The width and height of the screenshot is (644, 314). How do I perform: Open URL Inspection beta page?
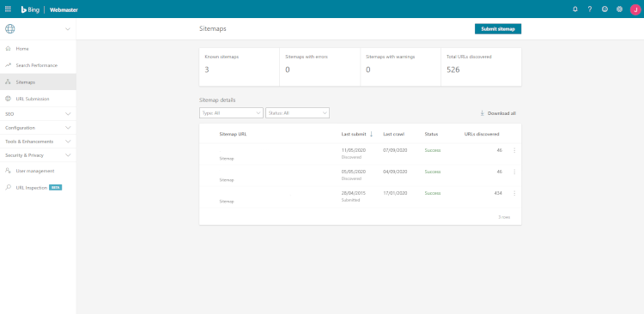point(38,188)
